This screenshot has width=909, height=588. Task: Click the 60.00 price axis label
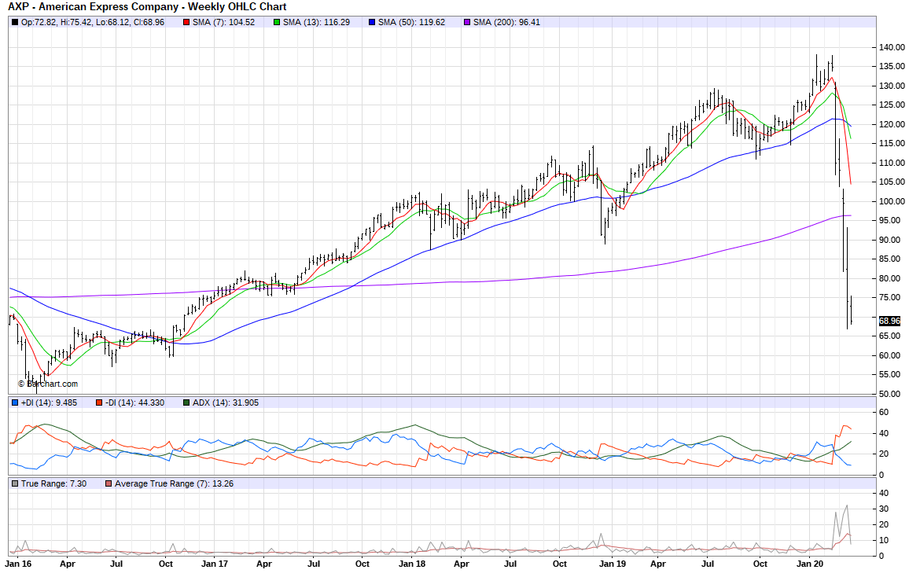coord(890,355)
